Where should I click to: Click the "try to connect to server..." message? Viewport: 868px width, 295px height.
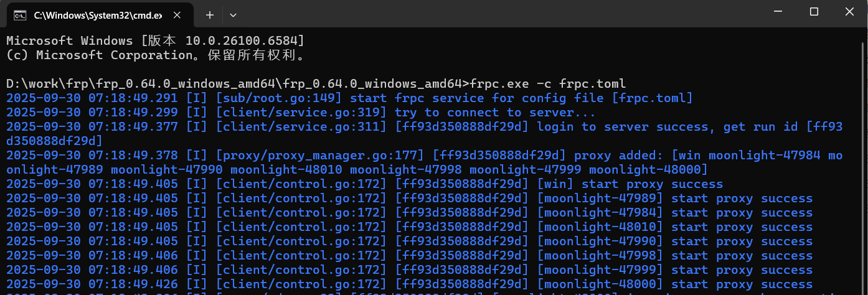[x=495, y=112]
